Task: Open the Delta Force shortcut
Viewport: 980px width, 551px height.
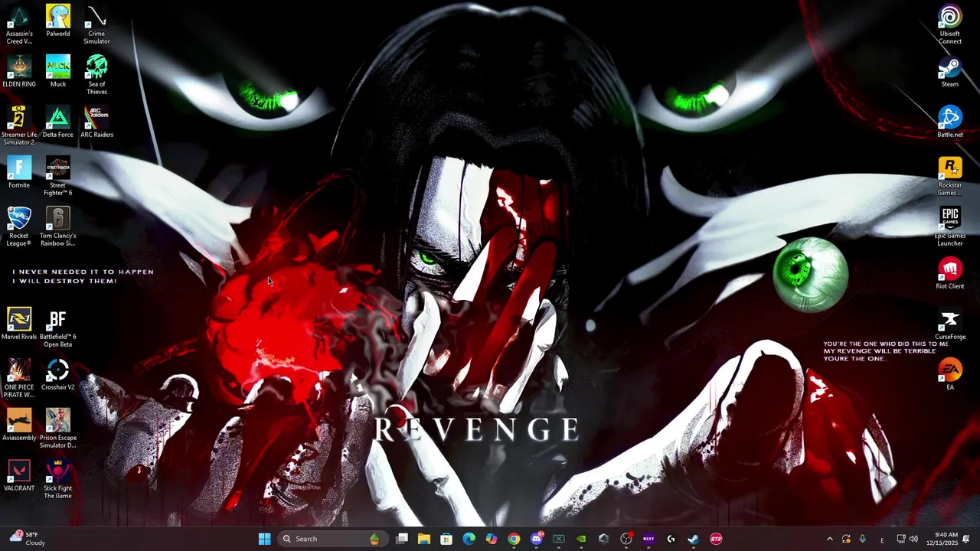Action: point(58,122)
